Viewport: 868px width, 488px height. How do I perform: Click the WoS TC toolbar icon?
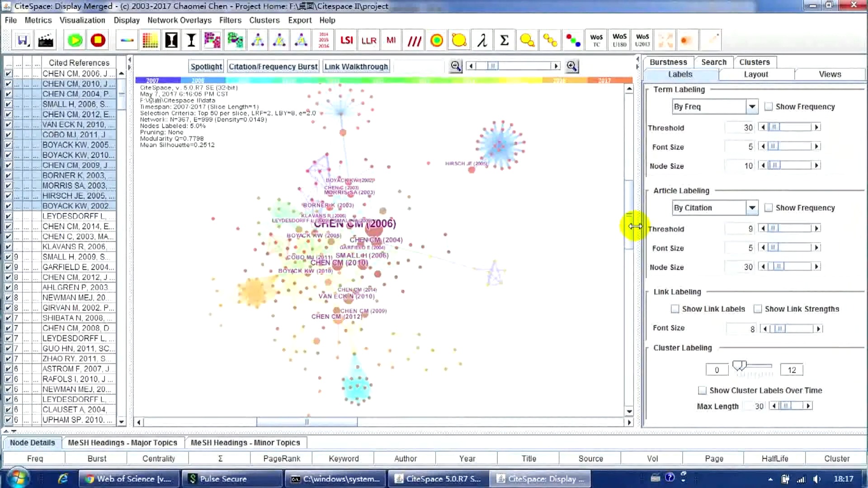tap(596, 41)
